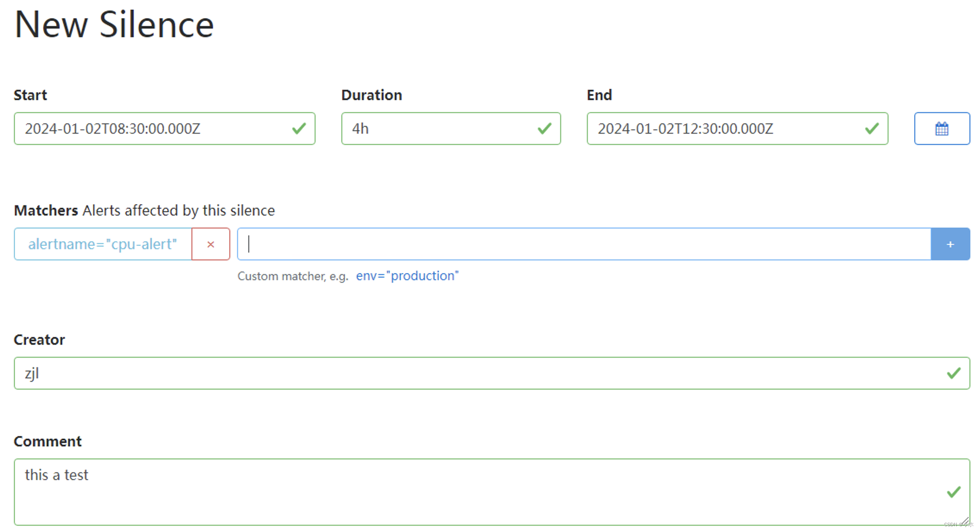The height and width of the screenshot is (531, 980).
Task: Click the green checkmark in End field
Action: coord(871,128)
